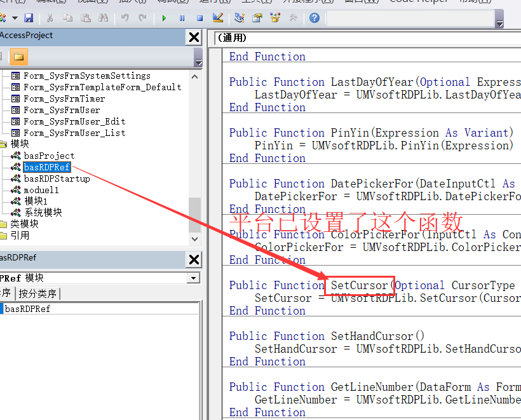Viewport: 521px width, 420px height.
Task: Click LastDayOfYear in the function declaration line
Action: pos(372,82)
